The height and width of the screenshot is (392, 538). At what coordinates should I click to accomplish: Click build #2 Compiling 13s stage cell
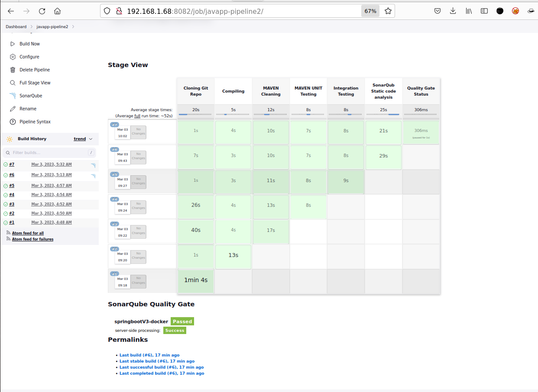[x=233, y=257]
